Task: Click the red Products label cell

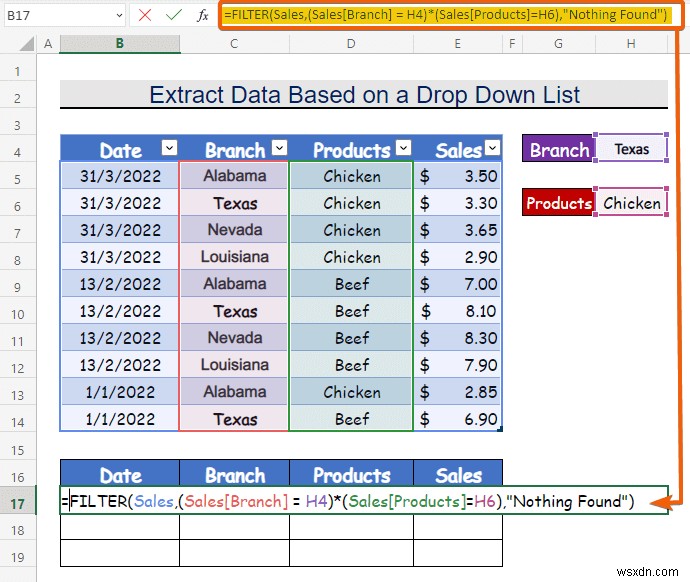Action: pyautogui.click(x=559, y=203)
